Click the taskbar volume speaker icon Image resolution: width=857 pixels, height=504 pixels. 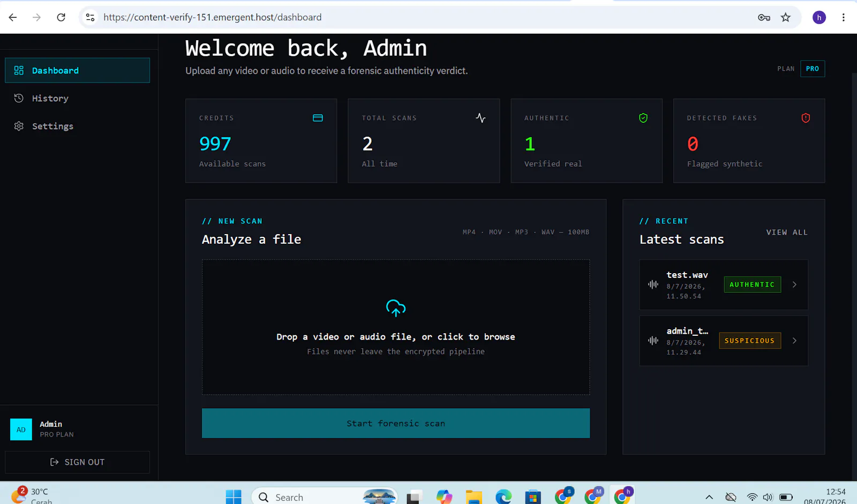click(x=768, y=497)
